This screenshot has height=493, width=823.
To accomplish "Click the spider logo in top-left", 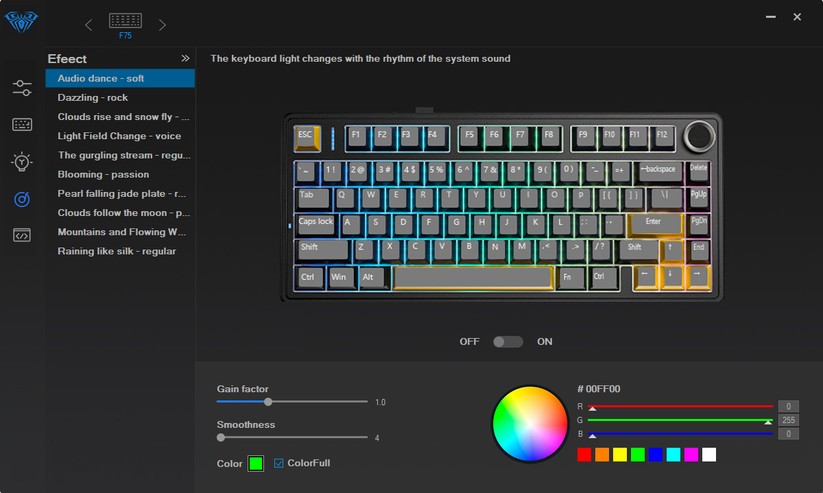I will coord(22,21).
